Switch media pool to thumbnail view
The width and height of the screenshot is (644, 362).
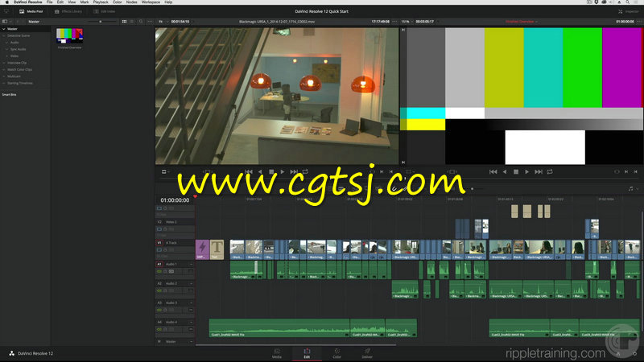(x=124, y=22)
